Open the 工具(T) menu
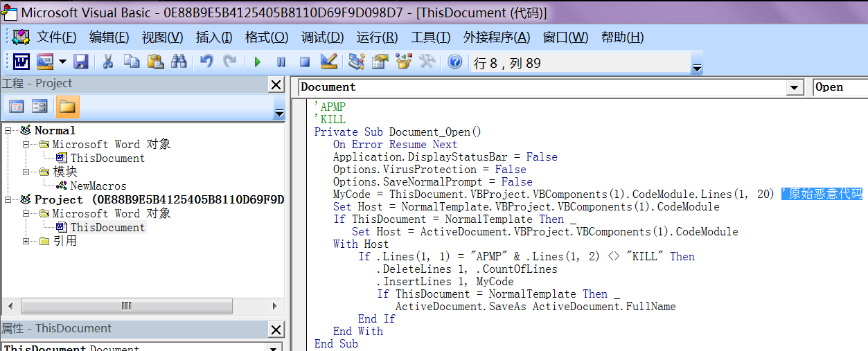 430,37
